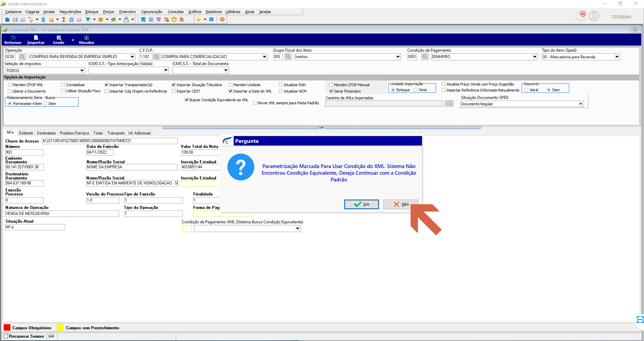Image resolution: width=644 pixels, height=341 pixels.
Task: Open the notifications bell icon
Action: pyautogui.click(x=581, y=16)
